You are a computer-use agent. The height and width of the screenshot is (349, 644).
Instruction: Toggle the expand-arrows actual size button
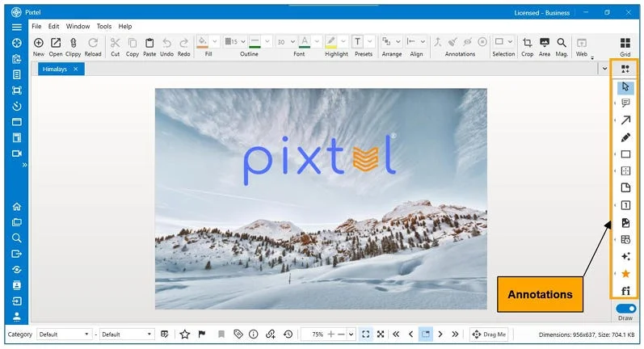(381, 334)
